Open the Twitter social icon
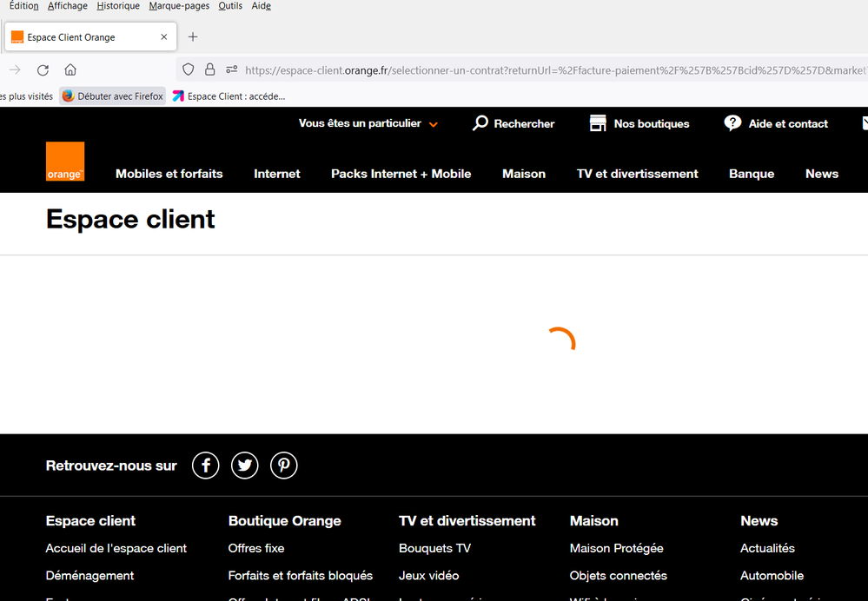 pos(245,466)
